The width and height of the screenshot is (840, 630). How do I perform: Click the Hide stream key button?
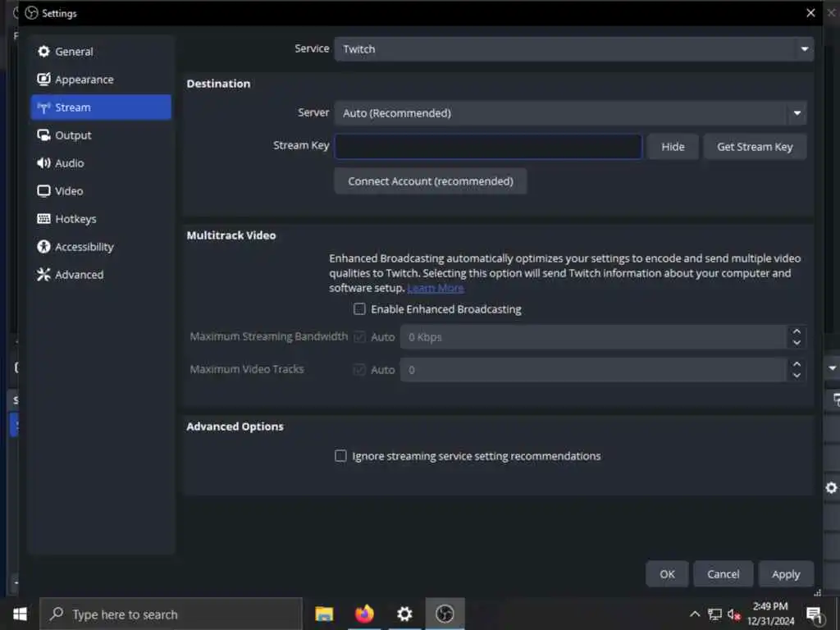click(x=673, y=147)
